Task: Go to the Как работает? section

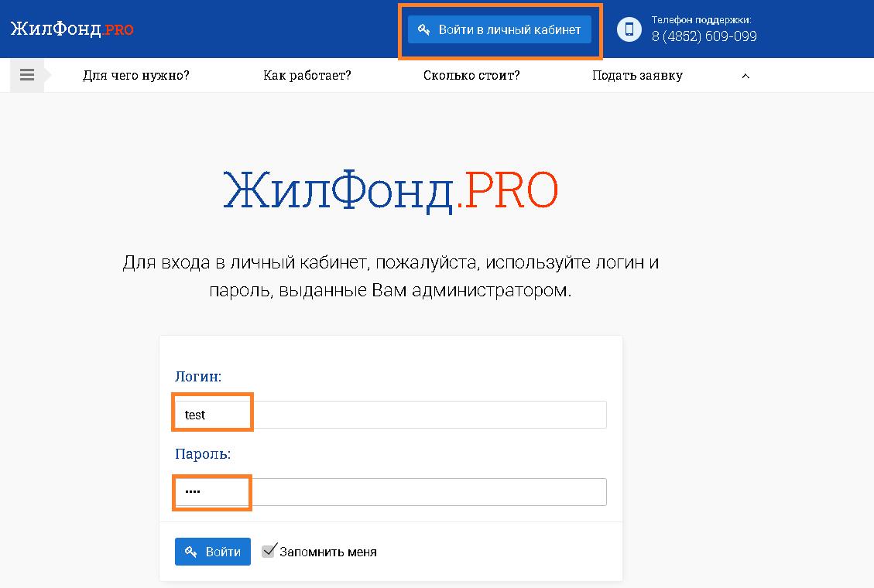Action: coord(307,76)
